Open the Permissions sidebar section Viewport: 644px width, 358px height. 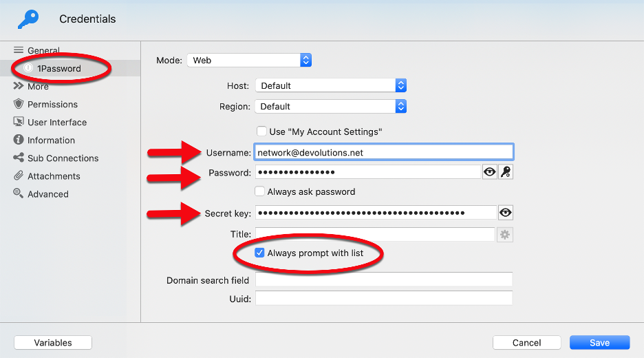[52, 105]
